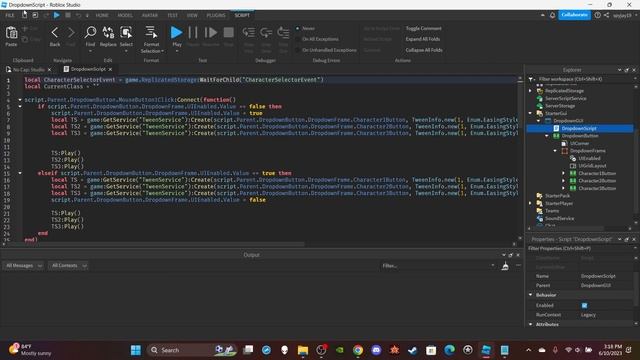Open the FILE menu

10,15
